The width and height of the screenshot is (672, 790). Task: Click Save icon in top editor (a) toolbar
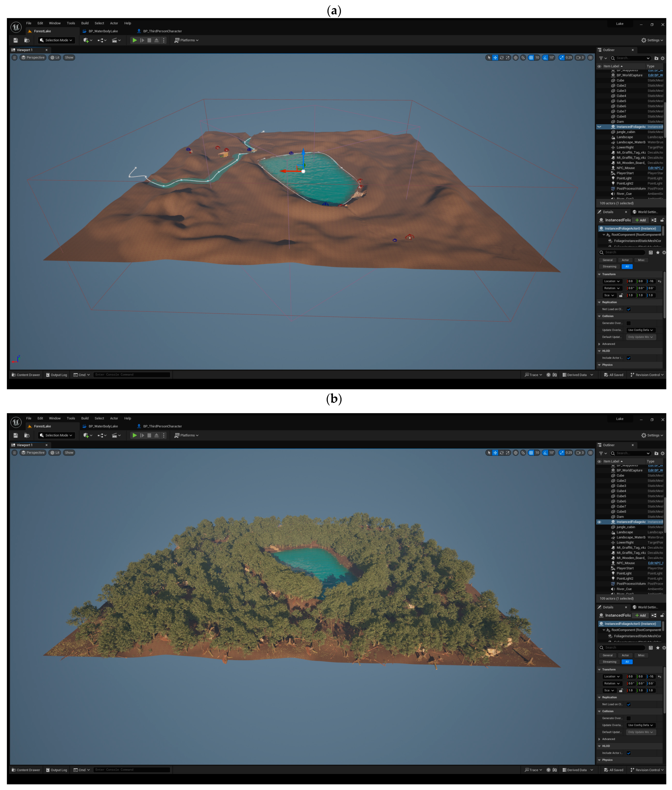coord(16,40)
